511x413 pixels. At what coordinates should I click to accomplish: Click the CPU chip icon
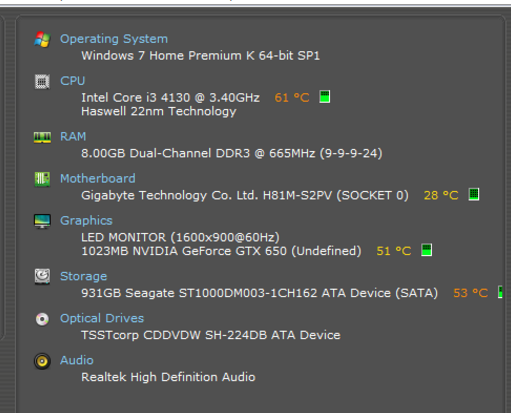42,81
